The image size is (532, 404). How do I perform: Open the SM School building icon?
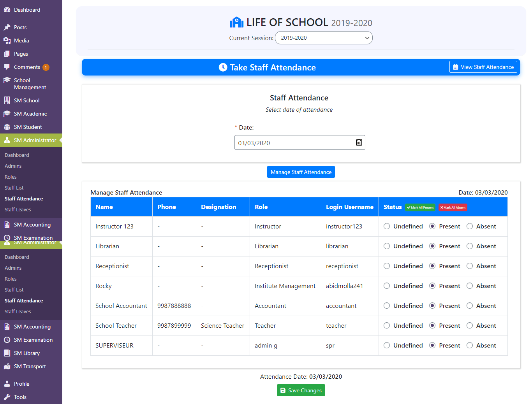click(x=7, y=100)
